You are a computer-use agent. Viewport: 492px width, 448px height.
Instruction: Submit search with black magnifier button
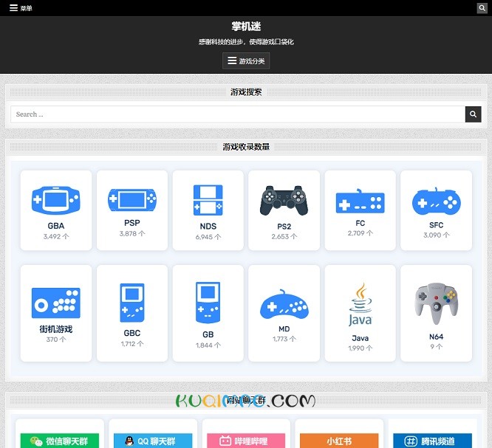click(x=474, y=114)
